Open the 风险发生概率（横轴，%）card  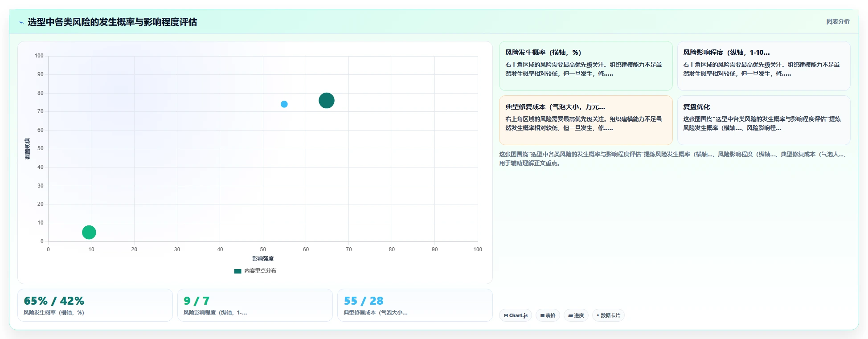point(585,66)
